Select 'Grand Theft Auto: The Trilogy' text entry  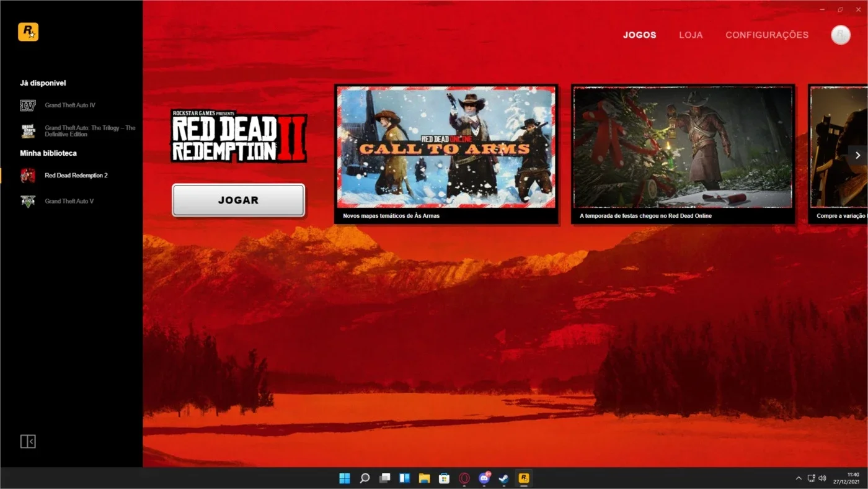click(x=90, y=131)
